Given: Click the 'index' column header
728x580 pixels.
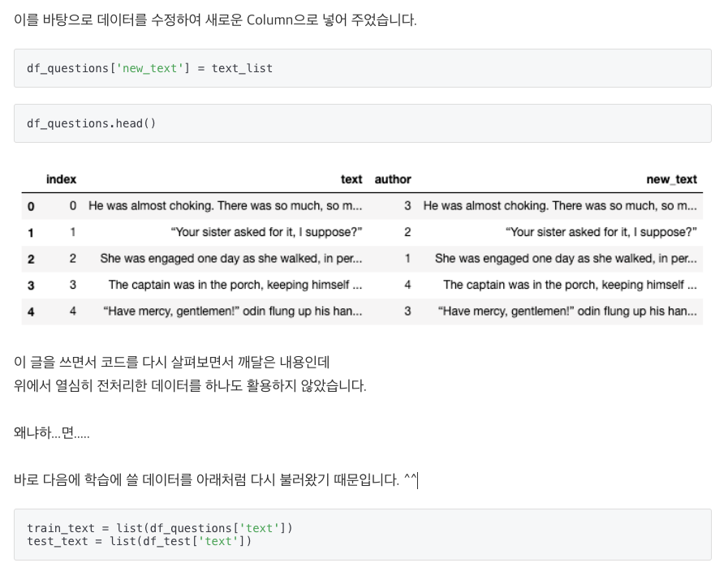Looking at the screenshot, I should (62, 179).
